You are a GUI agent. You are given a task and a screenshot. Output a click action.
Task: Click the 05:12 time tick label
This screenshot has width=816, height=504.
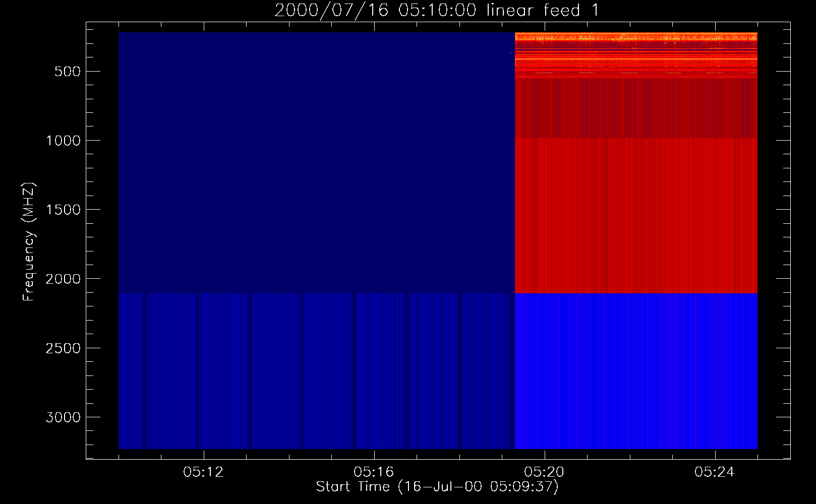pos(203,472)
